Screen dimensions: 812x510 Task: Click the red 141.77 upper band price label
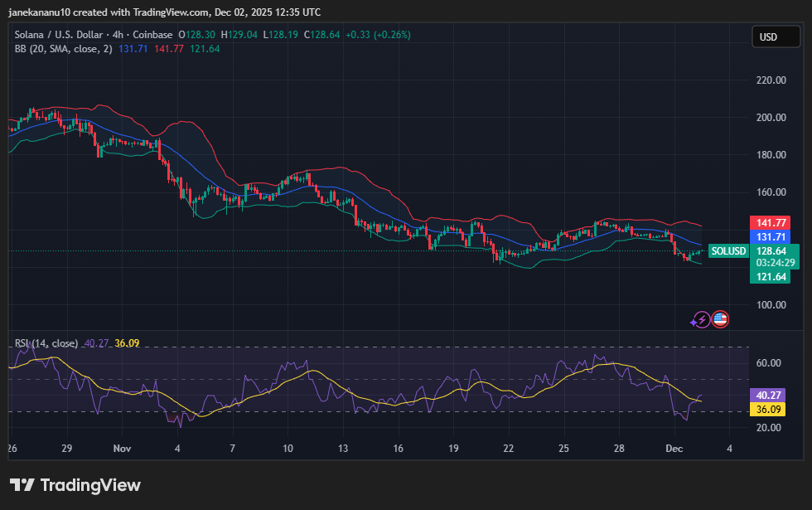point(771,222)
